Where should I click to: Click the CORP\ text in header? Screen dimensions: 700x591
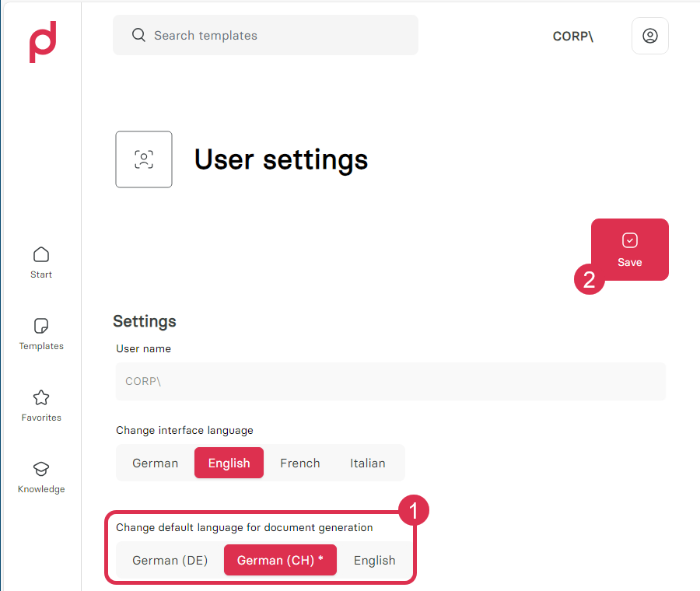pyautogui.click(x=572, y=36)
